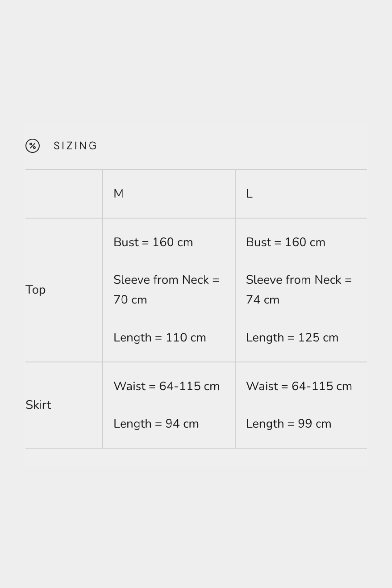Image resolution: width=392 pixels, height=588 pixels.
Task: Select the SIZING heading text
Action: coord(75,146)
